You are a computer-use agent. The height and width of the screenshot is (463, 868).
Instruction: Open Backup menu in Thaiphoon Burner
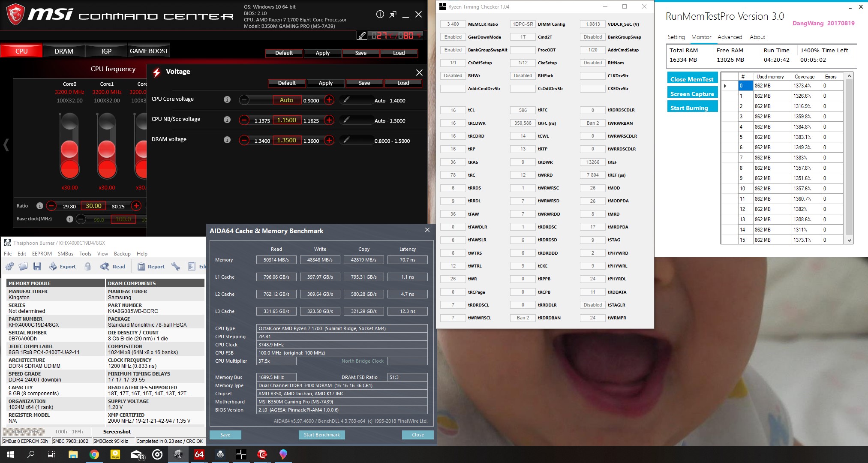point(122,254)
